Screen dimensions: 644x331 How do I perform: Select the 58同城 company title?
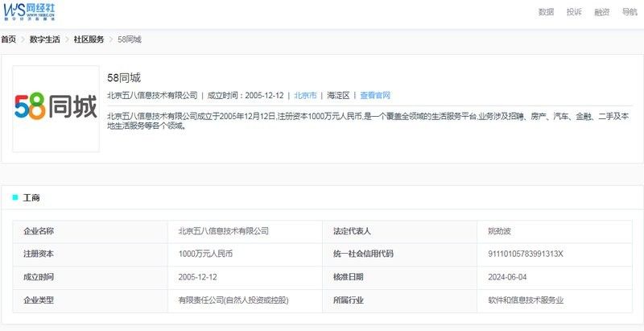click(124, 77)
